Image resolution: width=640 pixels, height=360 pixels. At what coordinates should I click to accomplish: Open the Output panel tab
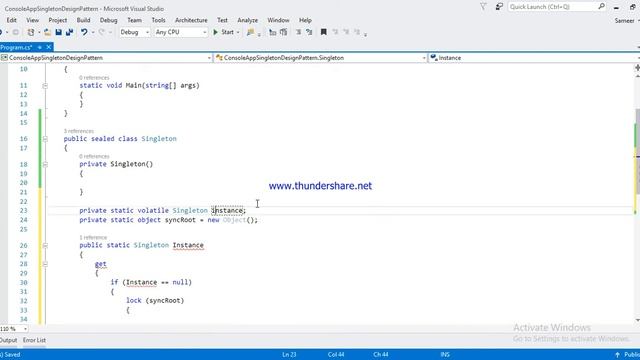(x=9, y=340)
